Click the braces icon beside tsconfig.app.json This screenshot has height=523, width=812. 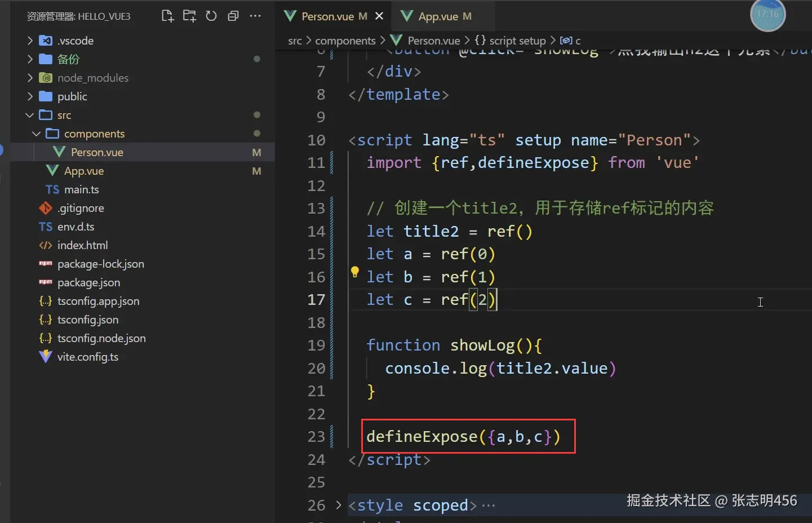(46, 301)
